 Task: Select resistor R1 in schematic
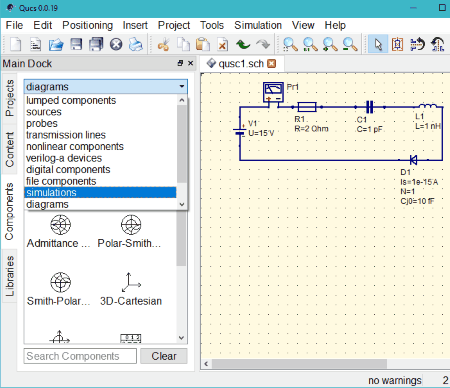click(x=307, y=107)
